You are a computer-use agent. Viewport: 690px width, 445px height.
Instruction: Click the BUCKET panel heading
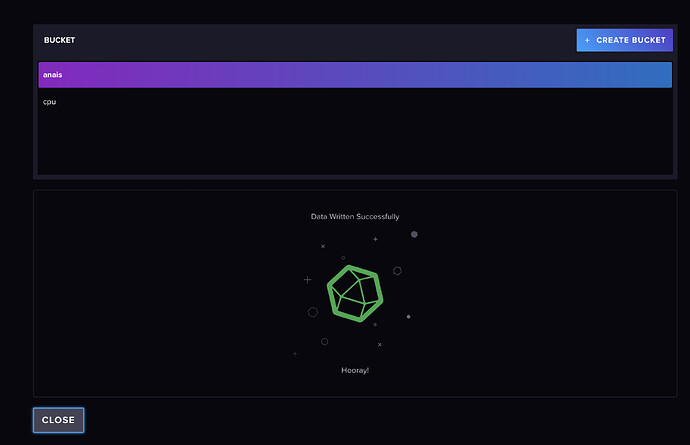59,40
